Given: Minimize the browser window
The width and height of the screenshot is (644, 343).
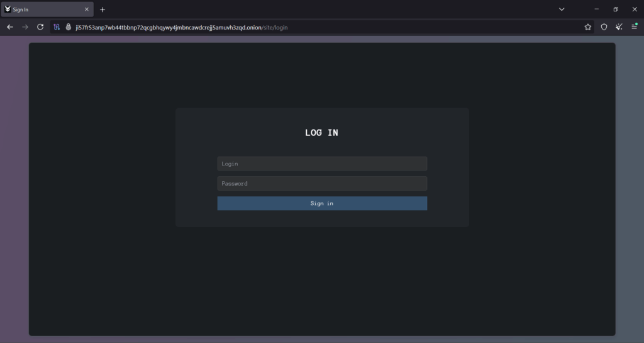Looking at the screenshot, I should [x=596, y=9].
